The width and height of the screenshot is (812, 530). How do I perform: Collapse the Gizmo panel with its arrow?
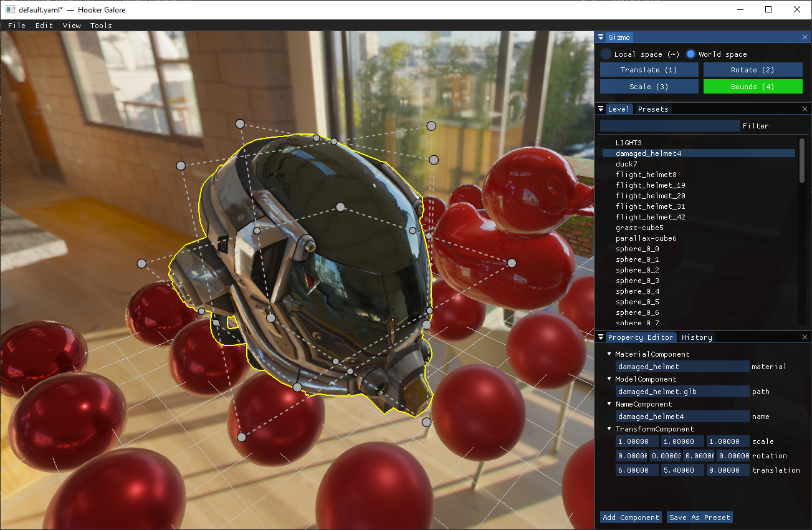pos(601,37)
